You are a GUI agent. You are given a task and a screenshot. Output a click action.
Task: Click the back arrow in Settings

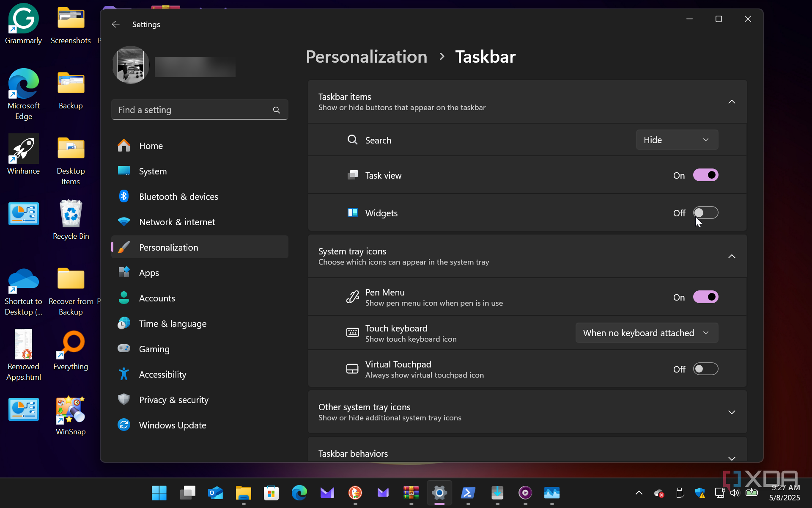(115, 24)
